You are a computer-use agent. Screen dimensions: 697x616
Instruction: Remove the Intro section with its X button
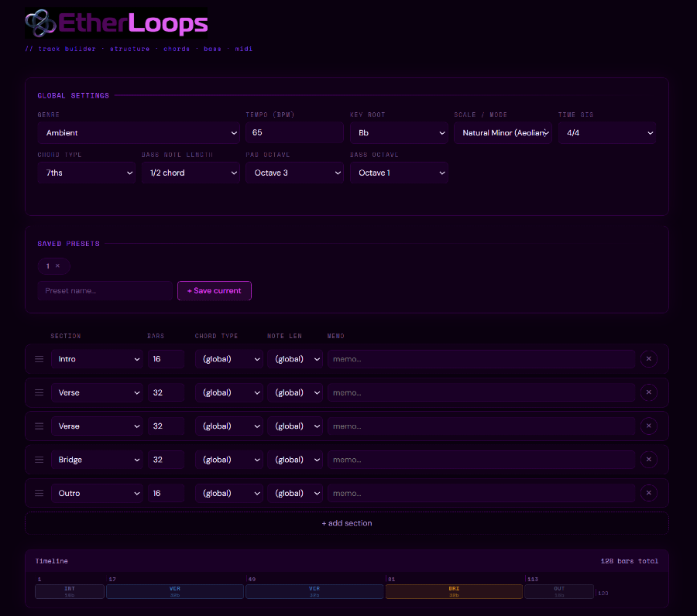(648, 359)
